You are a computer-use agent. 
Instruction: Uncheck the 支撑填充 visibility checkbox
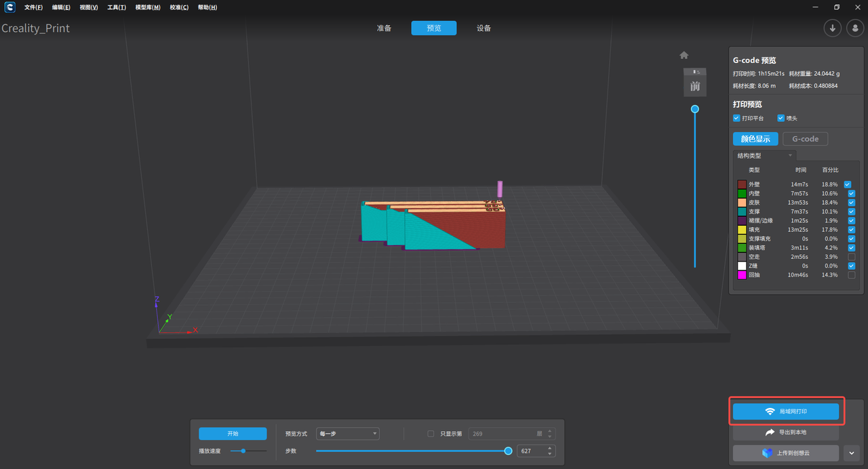(852, 239)
